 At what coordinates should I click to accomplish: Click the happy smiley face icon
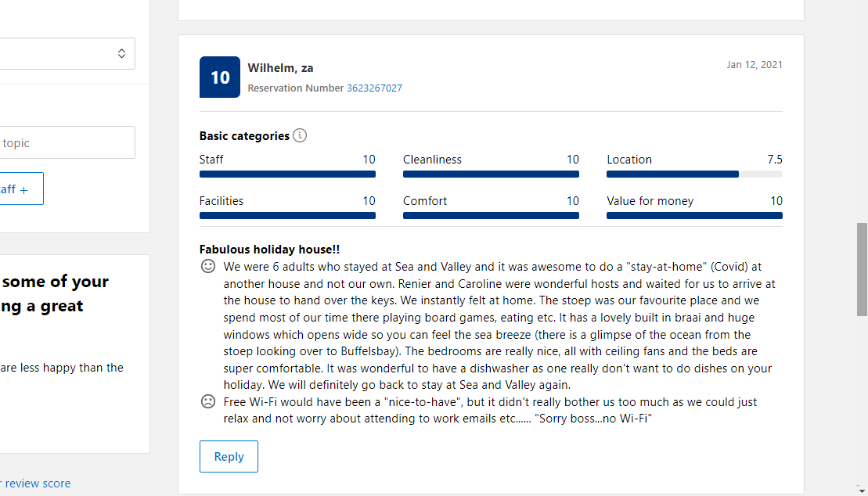pos(208,267)
